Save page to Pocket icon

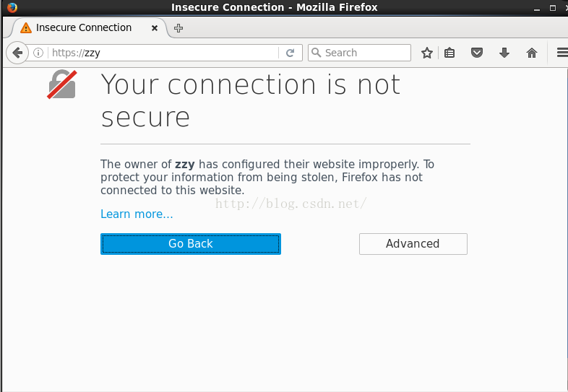coord(477,53)
